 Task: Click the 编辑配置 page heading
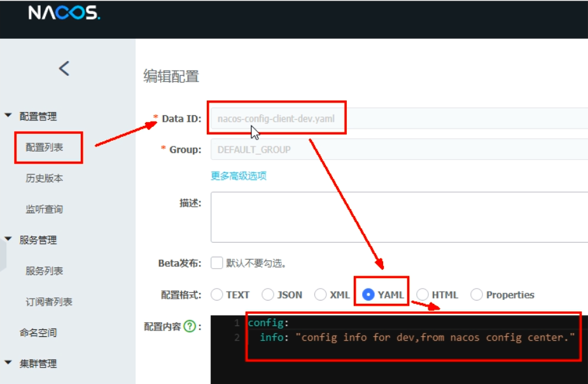point(171,76)
